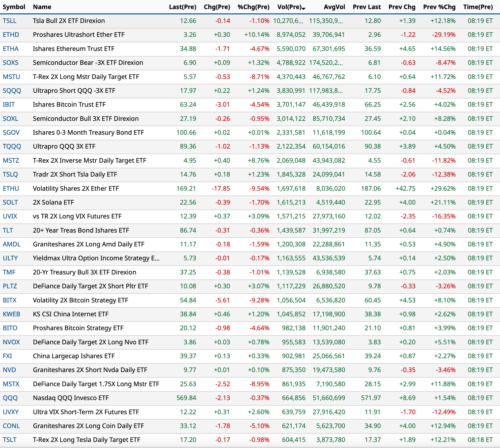Open the QQQ ticker link
Viewport: 500px width, 448px height.
point(10,398)
